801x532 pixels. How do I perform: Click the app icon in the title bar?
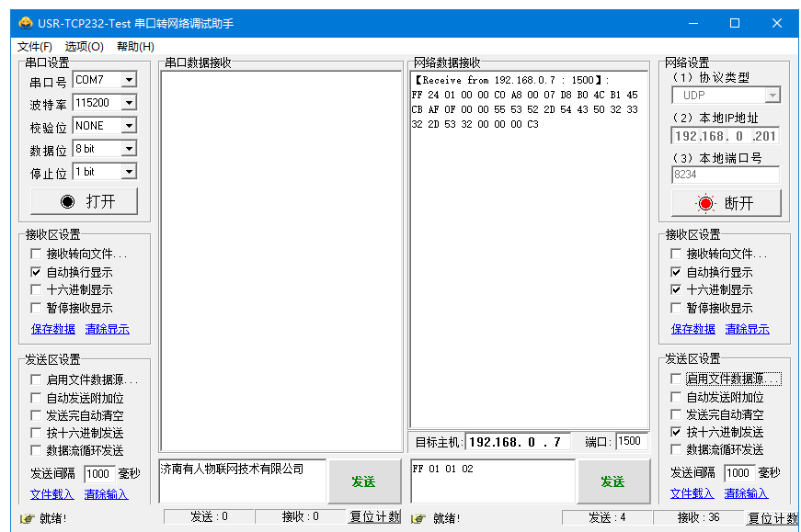[x=25, y=23]
